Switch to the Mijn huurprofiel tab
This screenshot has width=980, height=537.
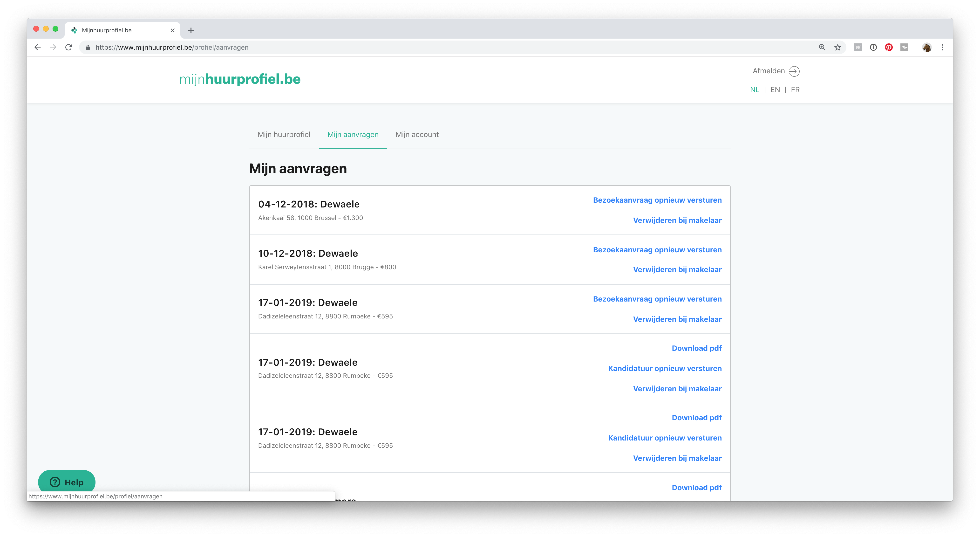coord(284,134)
